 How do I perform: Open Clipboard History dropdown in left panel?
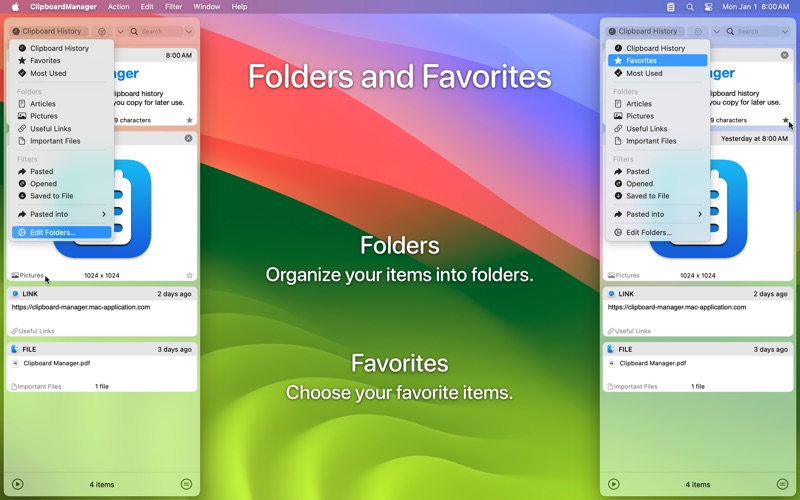(49, 31)
